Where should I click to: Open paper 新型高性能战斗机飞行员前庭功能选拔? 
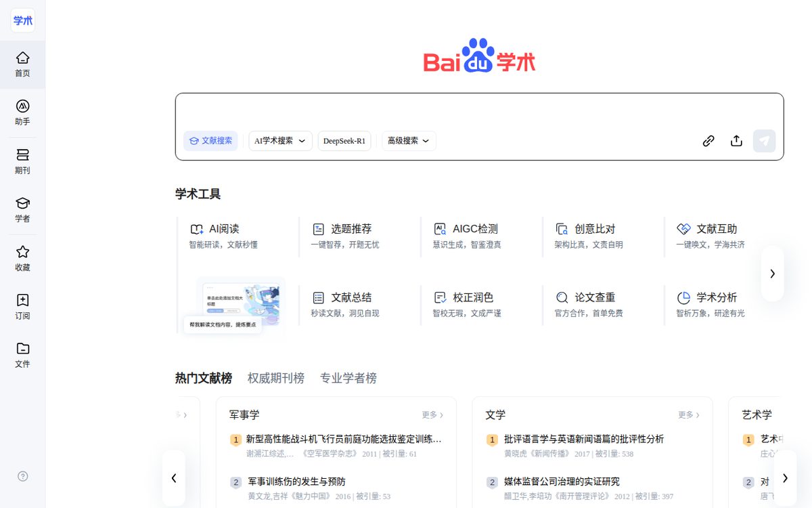pyautogui.click(x=344, y=439)
